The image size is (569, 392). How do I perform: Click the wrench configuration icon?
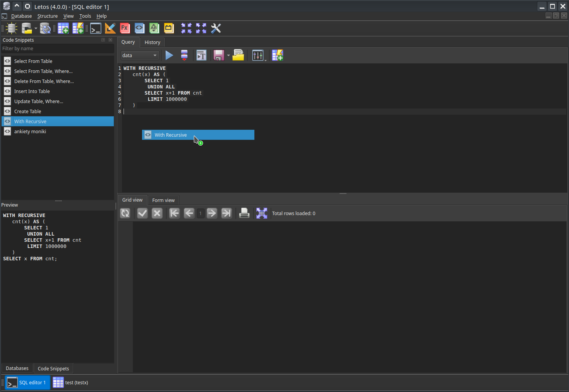pyautogui.click(x=216, y=28)
